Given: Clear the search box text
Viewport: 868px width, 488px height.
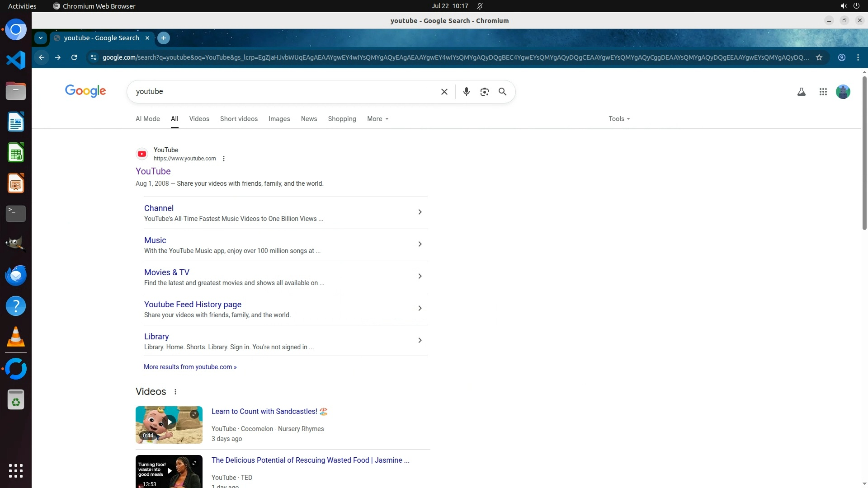Looking at the screenshot, I should click(444, 92).
